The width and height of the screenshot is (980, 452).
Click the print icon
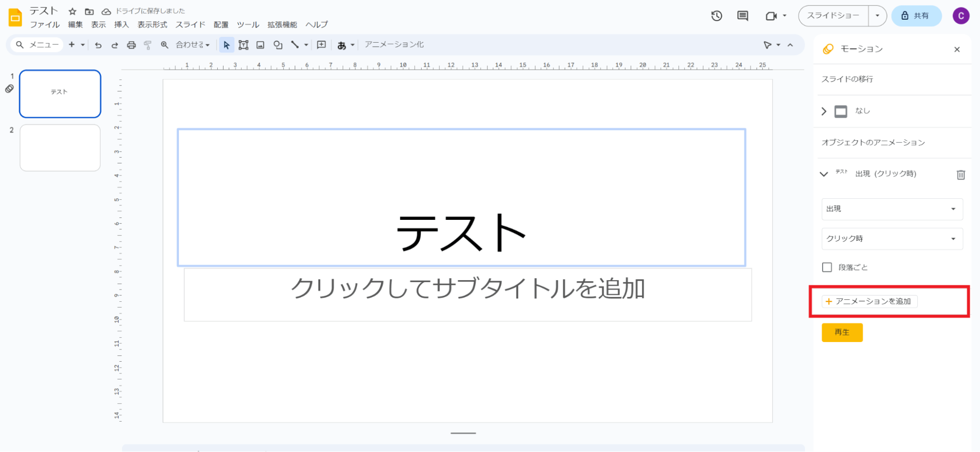tap(131, 45)
